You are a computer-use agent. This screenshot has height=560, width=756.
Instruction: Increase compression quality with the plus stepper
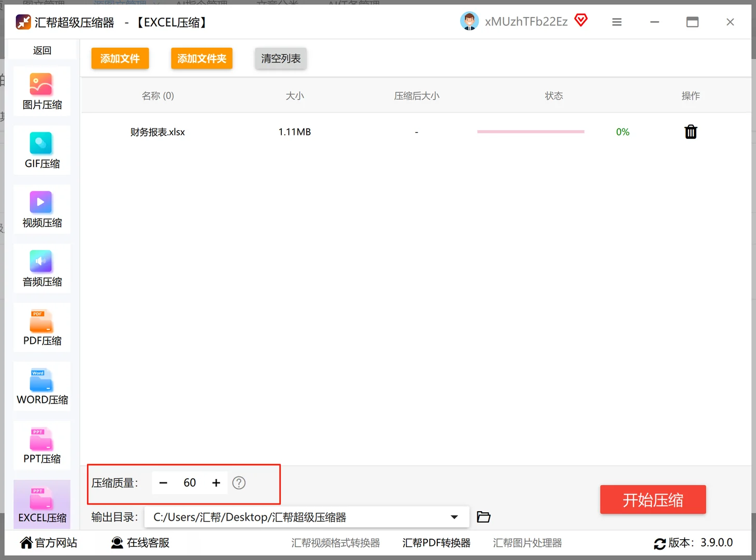coord(216,483)
